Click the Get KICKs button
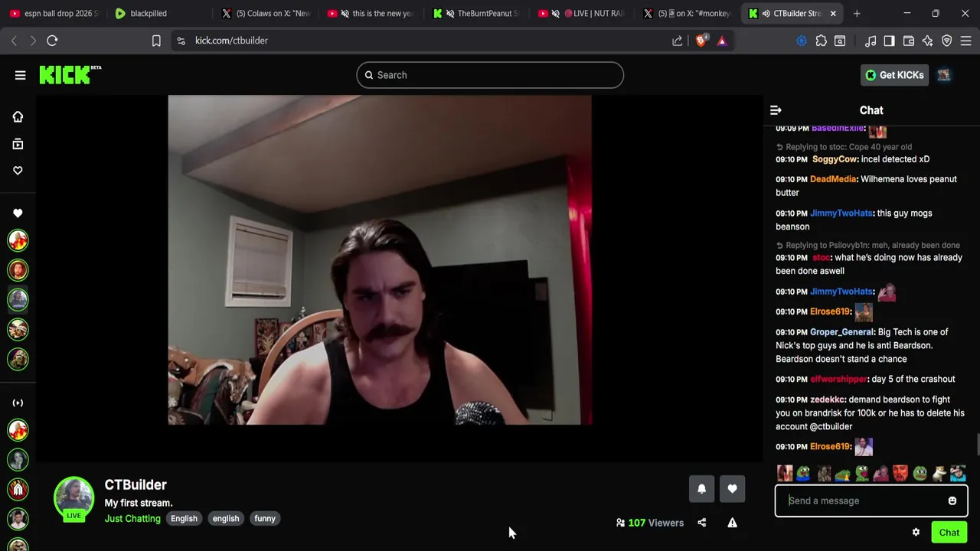Screen dimensions: 980x551 click(894, 75)
